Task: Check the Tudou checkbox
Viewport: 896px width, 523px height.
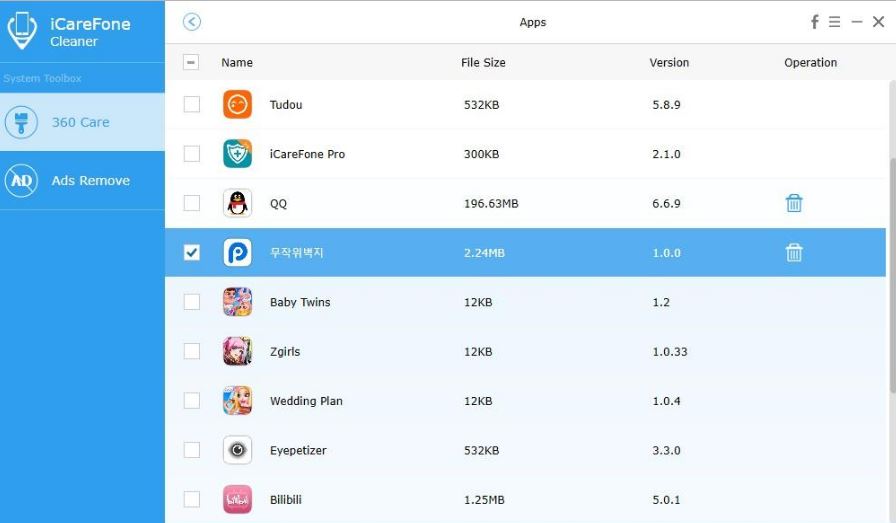Action: coord(191,104)
